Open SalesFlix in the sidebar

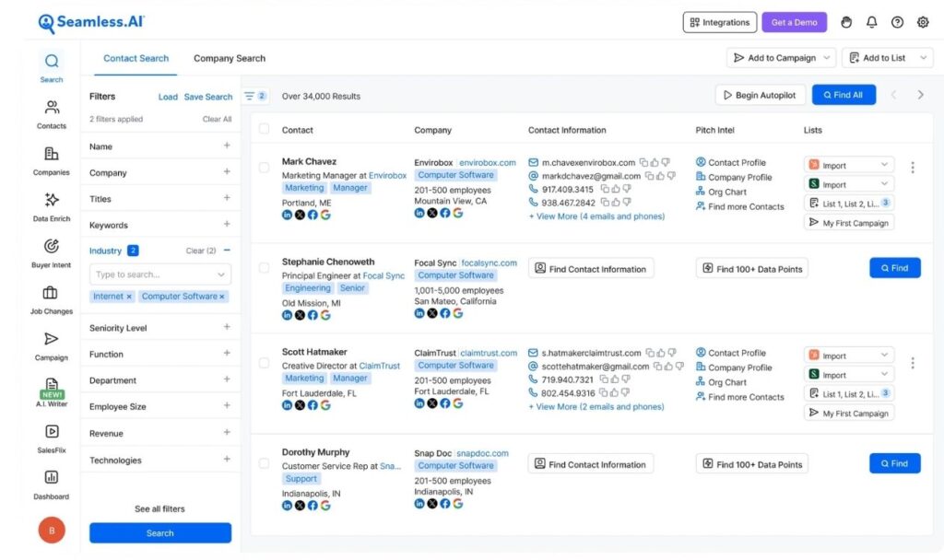[52, 438]
